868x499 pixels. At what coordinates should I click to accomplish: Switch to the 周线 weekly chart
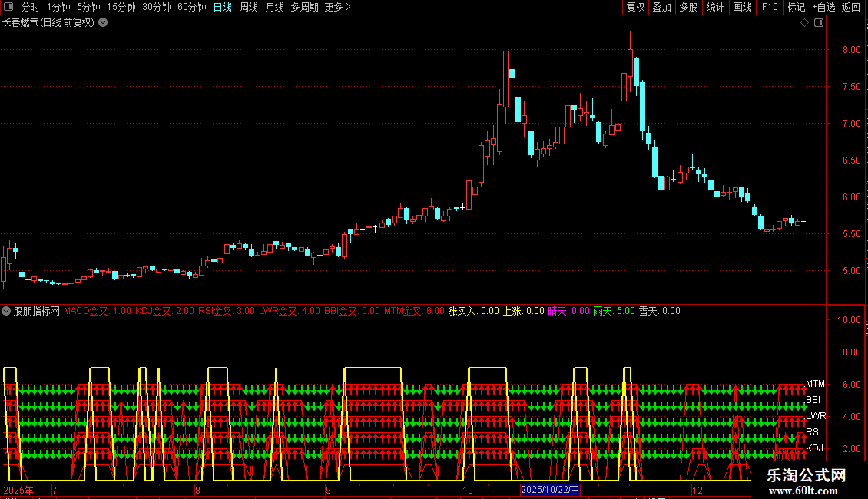coord(249,7)
